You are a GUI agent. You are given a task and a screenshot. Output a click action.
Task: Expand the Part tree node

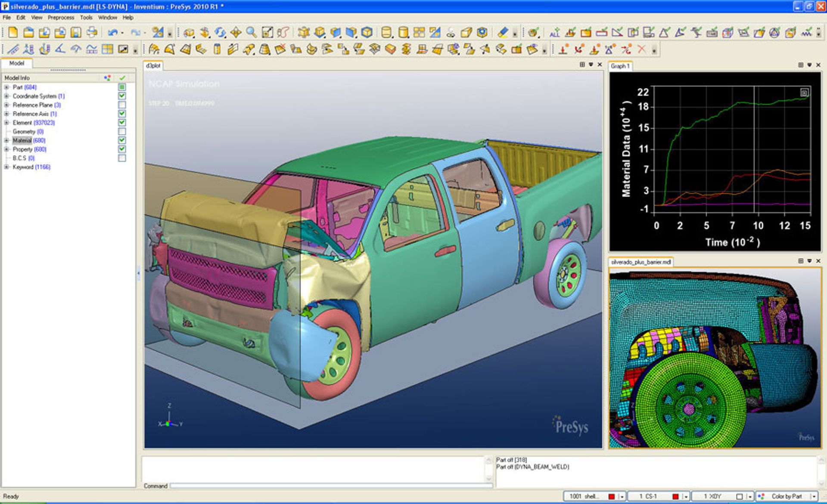[6, 87]
